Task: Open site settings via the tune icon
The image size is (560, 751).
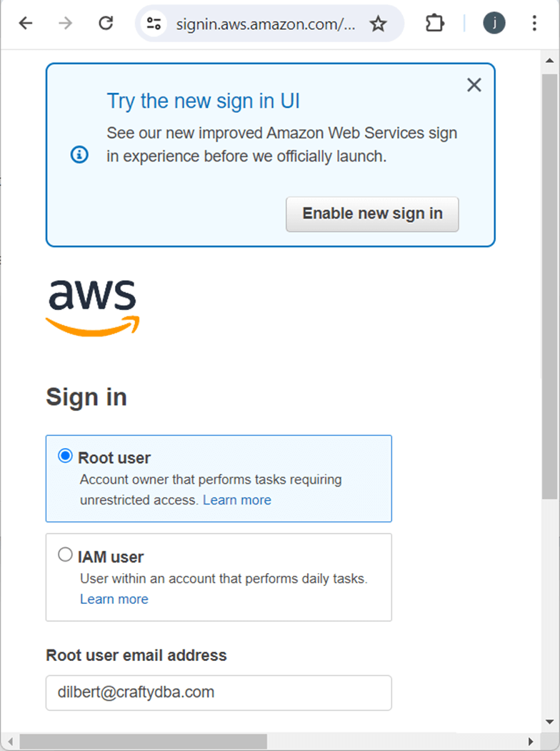Action: coord(153,22)
